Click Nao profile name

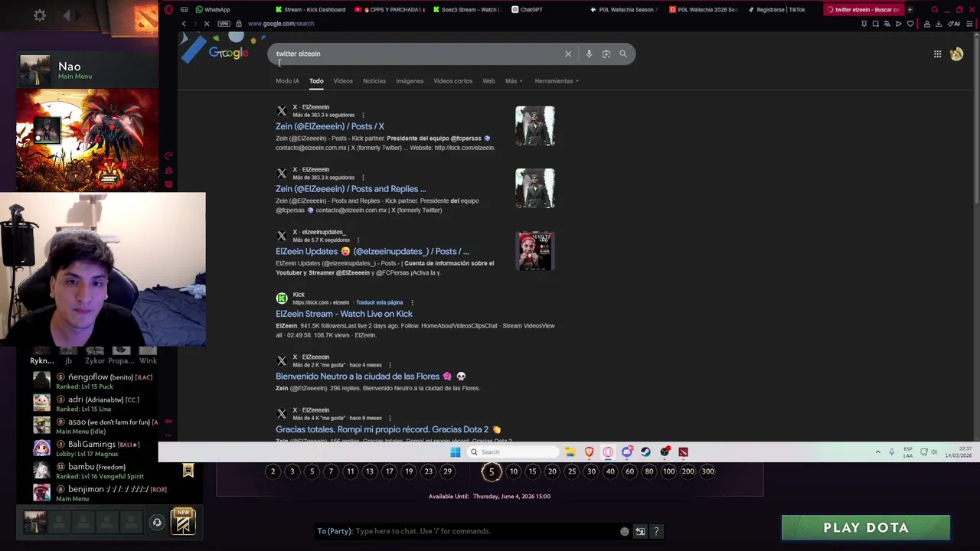point(69,67)
